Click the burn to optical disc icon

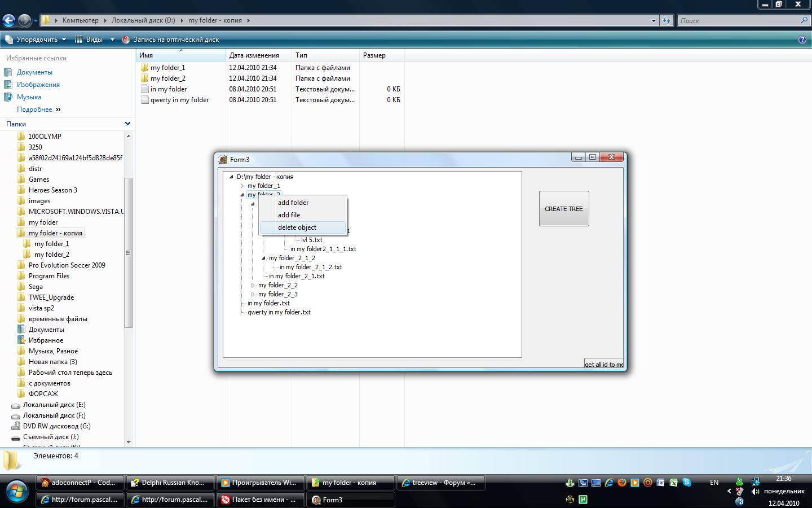[x=126, y=40]
